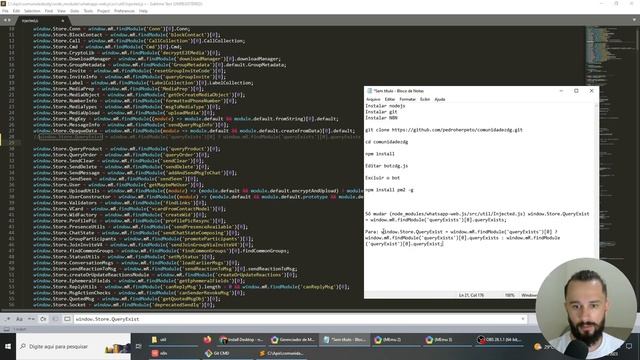Click 'Instalar nodejs' line in Notepad
Screen dimensions: 640x360
point(385,106)
